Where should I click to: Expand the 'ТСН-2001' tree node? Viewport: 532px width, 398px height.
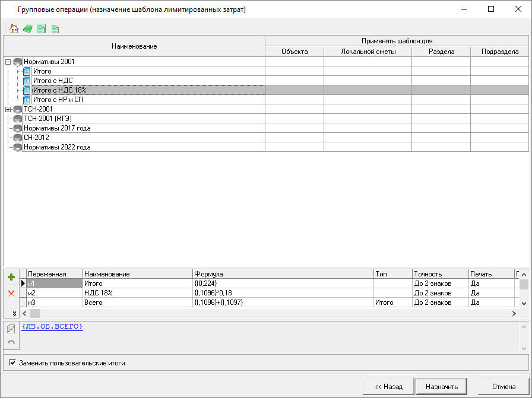[8, 109]
